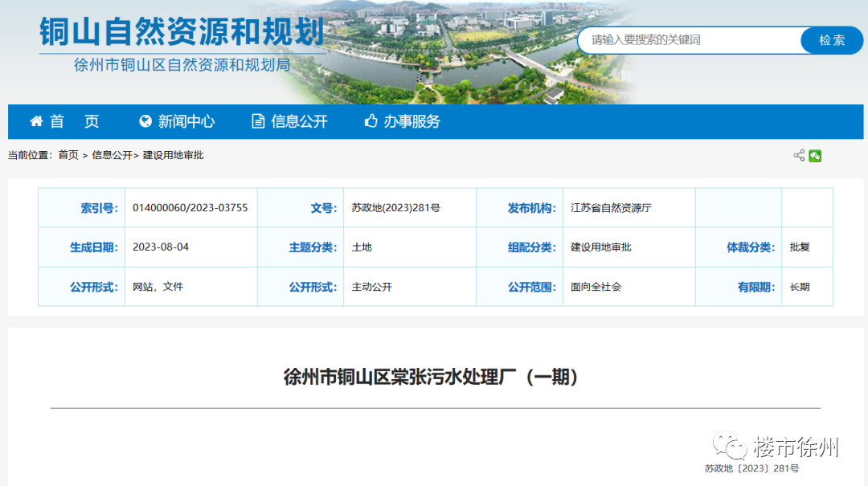The height and width of the screenshot is (486, 868).
Task: Select the 网站，文件 value
Action: click(x=158, y=287)
